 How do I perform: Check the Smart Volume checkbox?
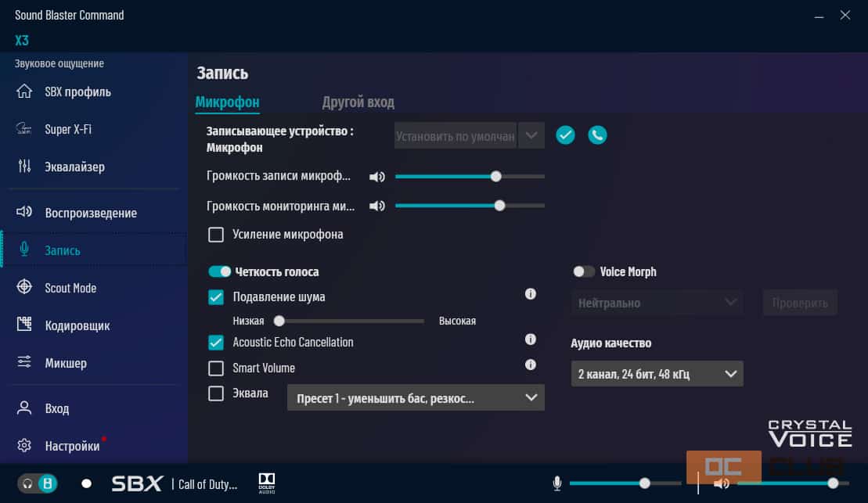pyautogui.click(x=216, y=368)
